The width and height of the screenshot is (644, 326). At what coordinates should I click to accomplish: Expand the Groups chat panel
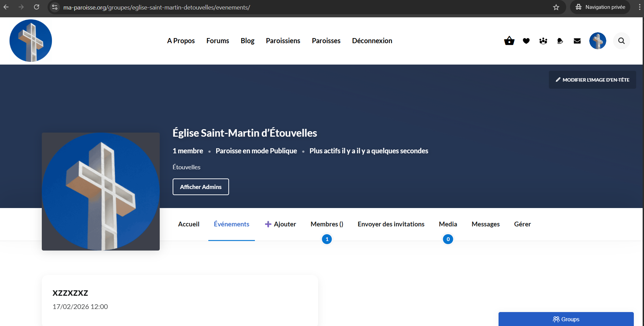pyautogui.click(x=566, y=319)
